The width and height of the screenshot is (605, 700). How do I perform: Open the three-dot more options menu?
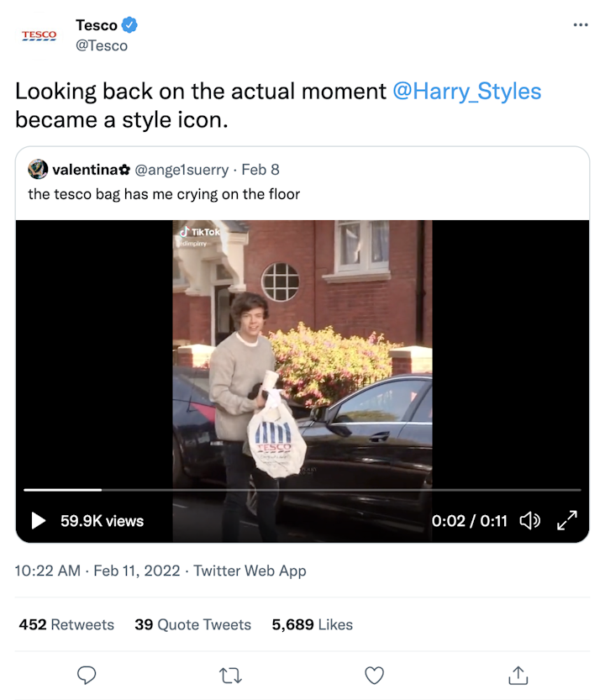coord(581,25)
